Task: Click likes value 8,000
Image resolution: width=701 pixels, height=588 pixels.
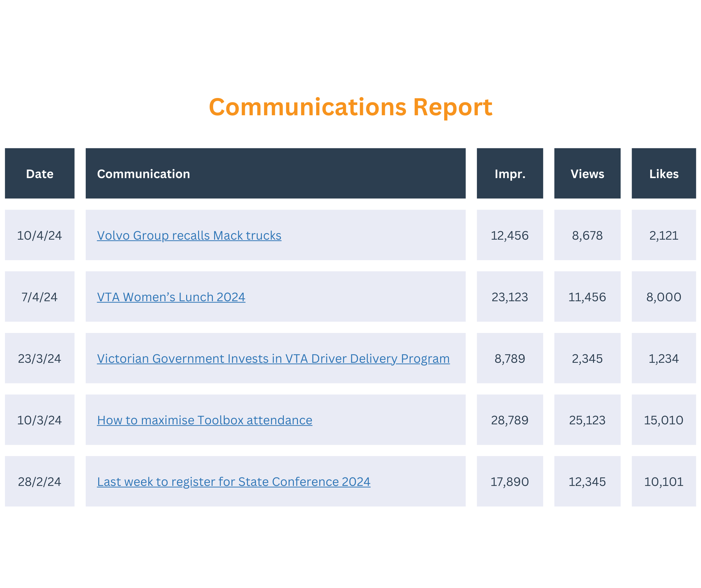Action: tap(663, 297)
